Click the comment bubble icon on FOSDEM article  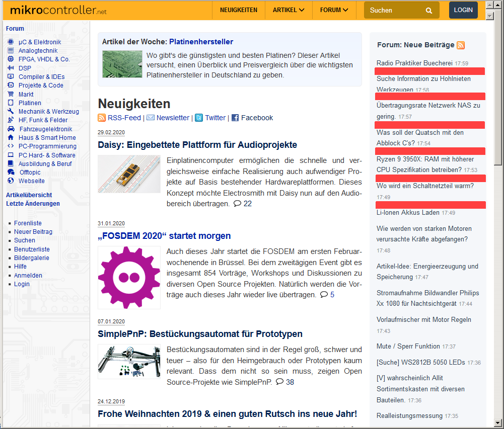click(x=324, y=294)
